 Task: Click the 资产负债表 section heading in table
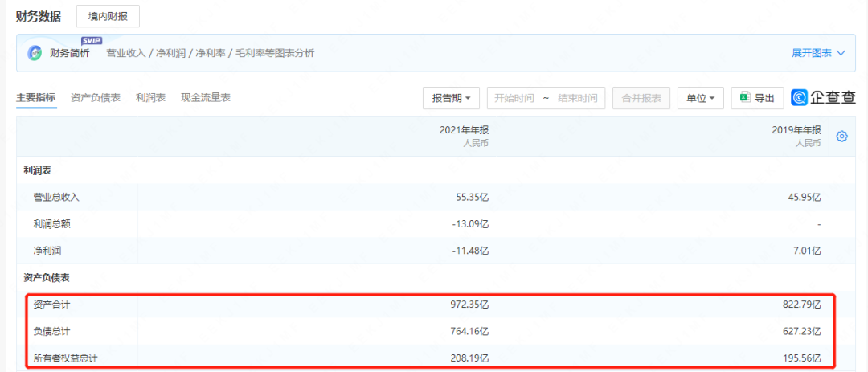click(47, 277)
